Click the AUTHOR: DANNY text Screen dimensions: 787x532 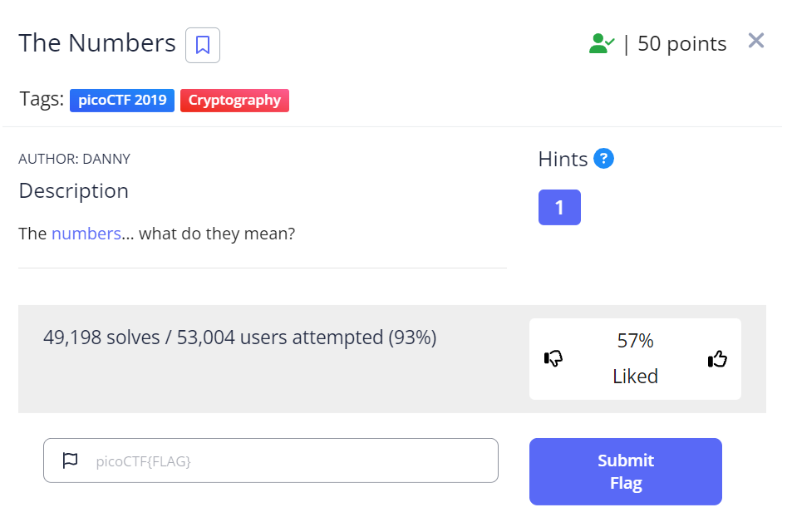click(x=75, y=159)
